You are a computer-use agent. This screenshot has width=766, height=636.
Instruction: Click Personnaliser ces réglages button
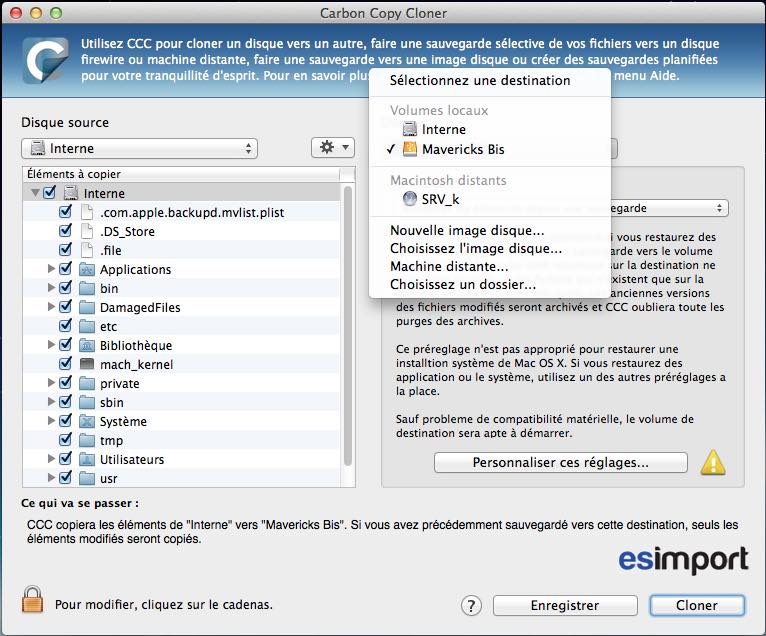click(x=560, y=463)
